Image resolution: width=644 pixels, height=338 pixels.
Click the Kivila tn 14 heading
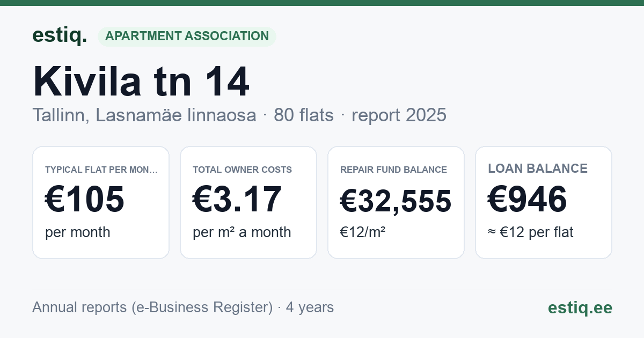141,82
